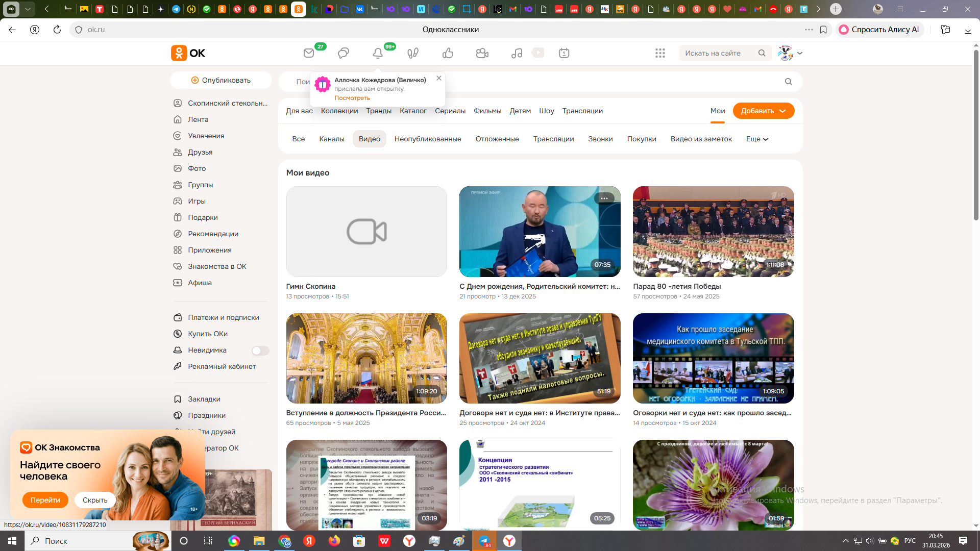Expand the Еще filter dropdown
980x551 pixels.
tap(757, 139)
